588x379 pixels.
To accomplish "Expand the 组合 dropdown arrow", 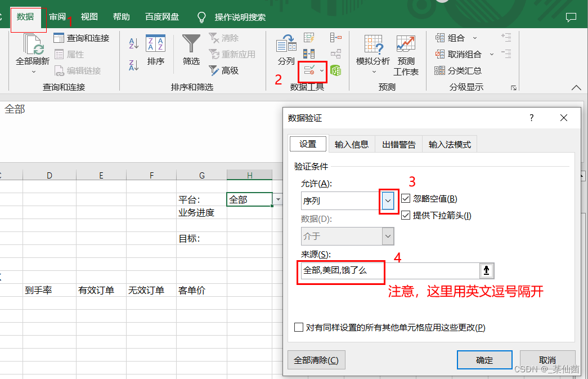I will (x=475, y=38).
